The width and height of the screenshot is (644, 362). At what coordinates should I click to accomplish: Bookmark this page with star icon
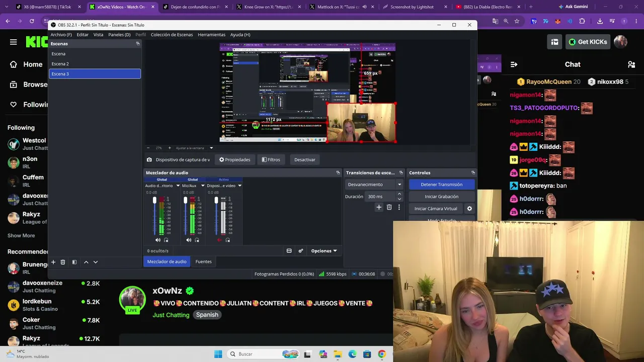tap(517, 21)
